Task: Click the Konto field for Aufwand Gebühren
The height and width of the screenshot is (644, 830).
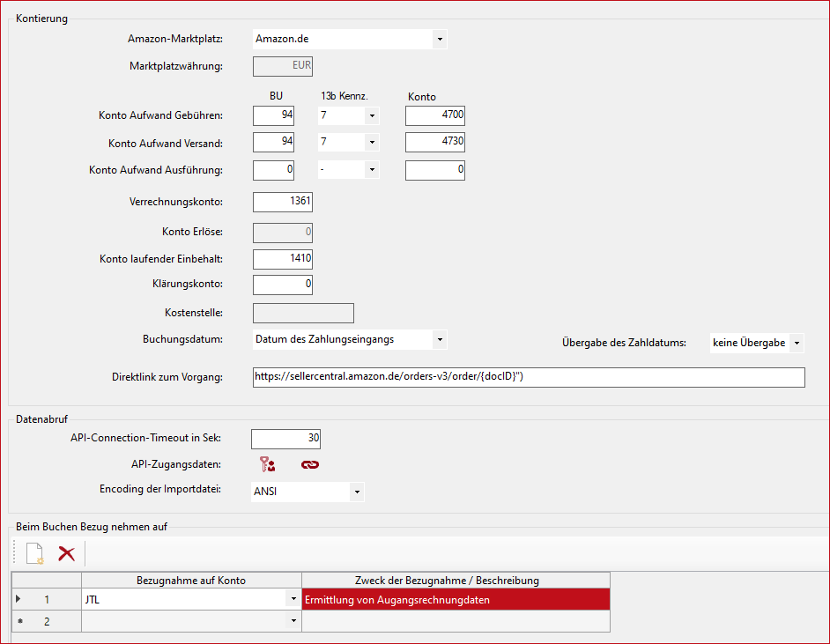Action: (x=435, y=115)
